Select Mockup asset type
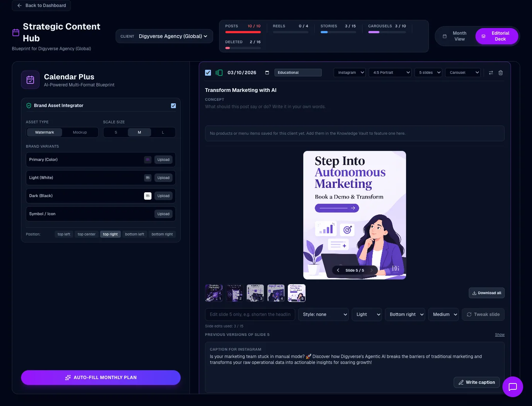Viewport: 532px width, 406px height. click(x=80, y=133)
